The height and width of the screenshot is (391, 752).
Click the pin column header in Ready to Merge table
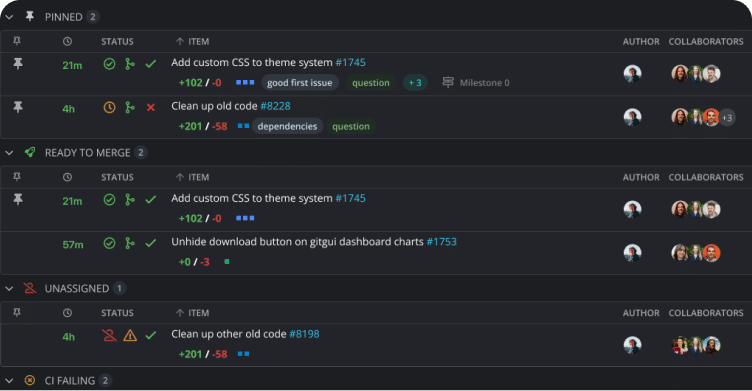pos(17,177)
